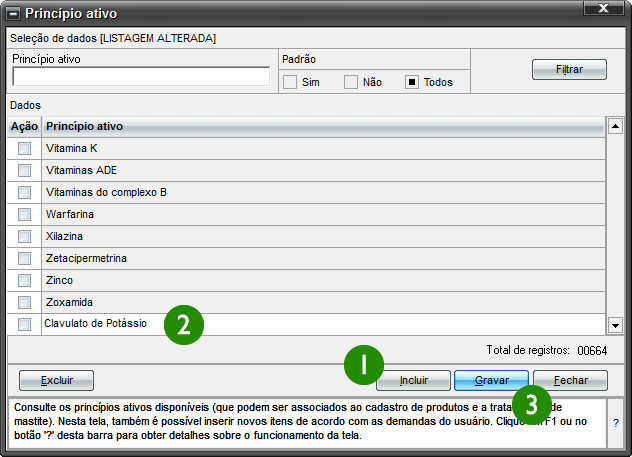Image resolution: width=632 pixels, height=457 pixels.
Task: Select the Zetacipermetrina row text
Action: pos(86,258)
